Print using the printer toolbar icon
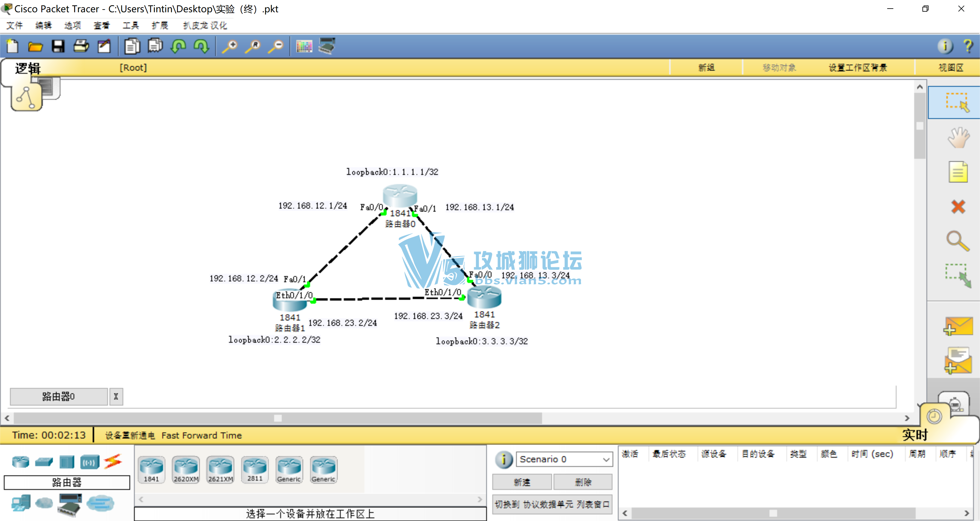The image size is (980, 521). coord(81,47)
